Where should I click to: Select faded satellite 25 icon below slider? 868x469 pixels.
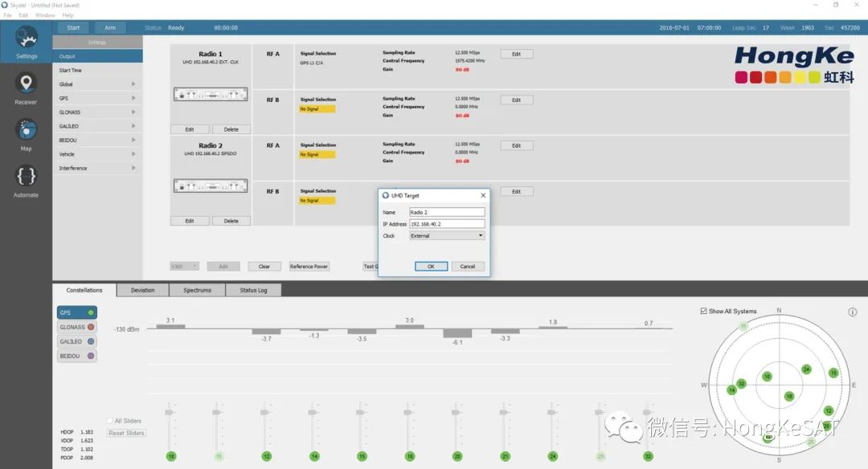pyautogui.click(x=600, y=456)
